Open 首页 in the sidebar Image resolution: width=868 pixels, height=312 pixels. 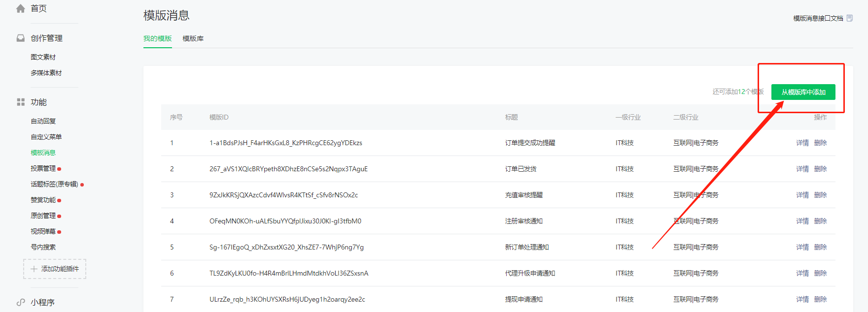tap(38, 8)
